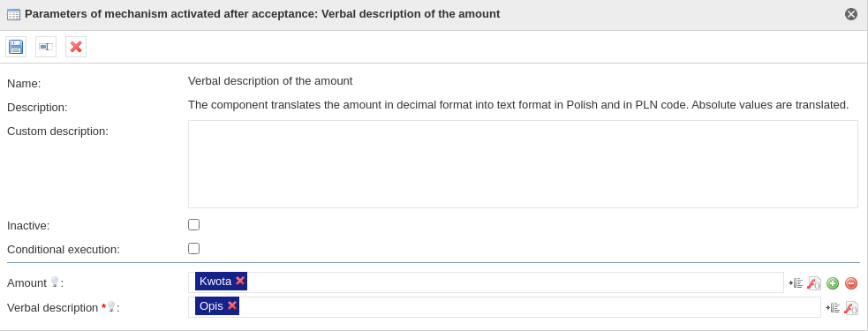Click inside the Custom description text area

523,164
